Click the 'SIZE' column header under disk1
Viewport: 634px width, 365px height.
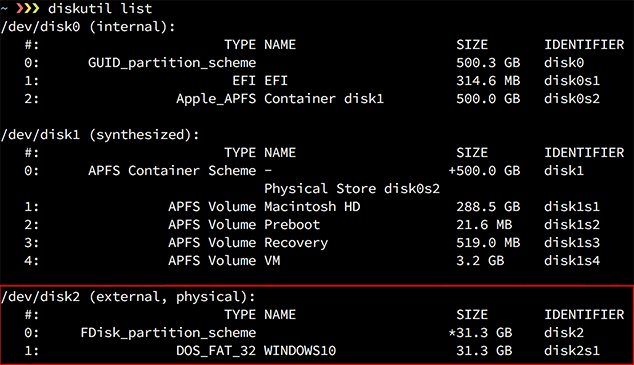pos(472,152)
